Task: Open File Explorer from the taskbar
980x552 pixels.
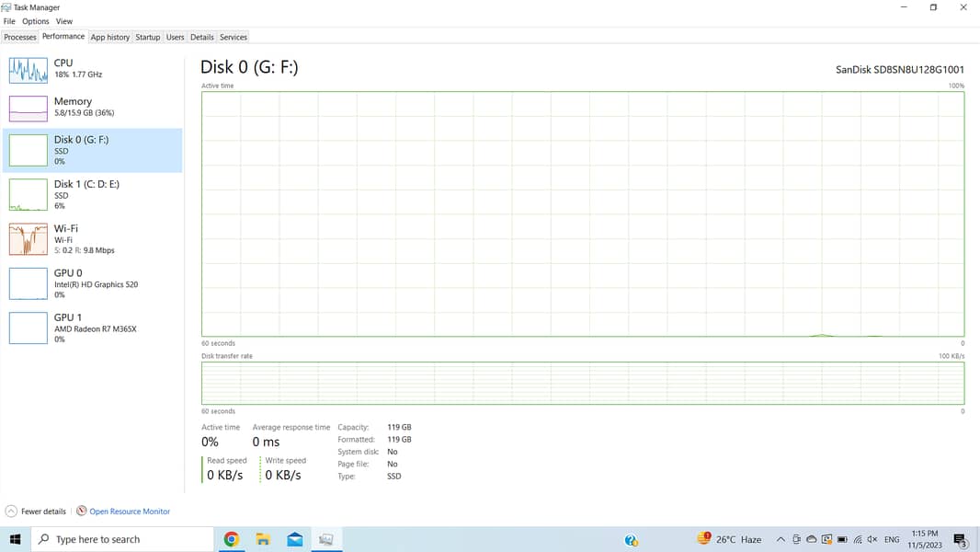Action: click(x=263, y=540)
